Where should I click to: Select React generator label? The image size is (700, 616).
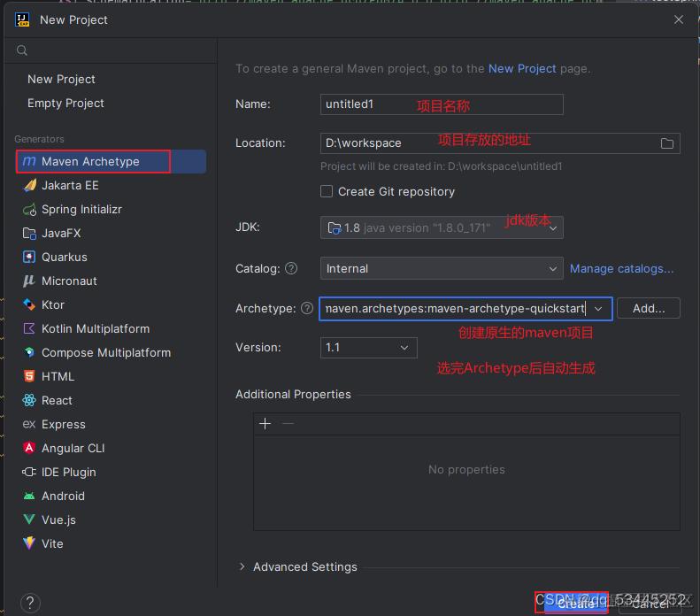point(57,400)
